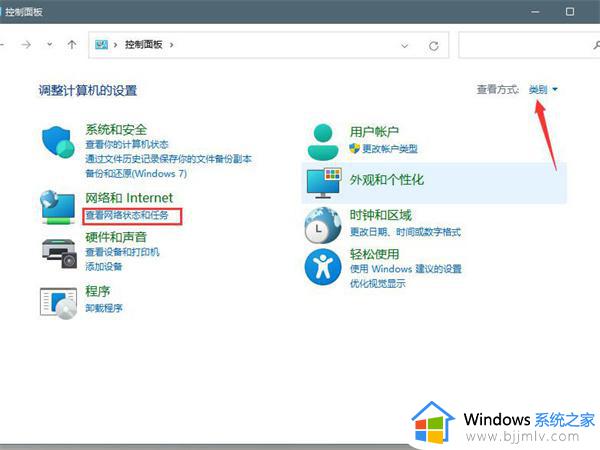Viewport: 600px width, 450px height.
Task: Open the 时钟和区域 heading
Action: point(381,215)
